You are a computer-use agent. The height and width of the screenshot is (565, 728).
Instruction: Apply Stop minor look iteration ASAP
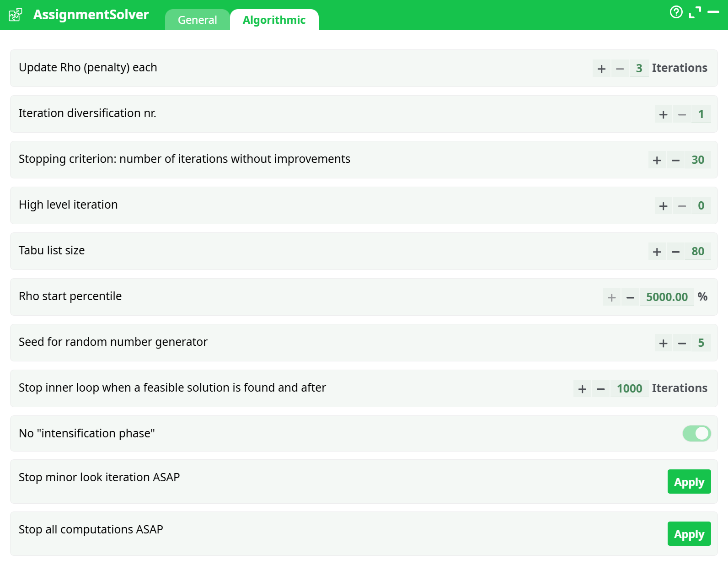[x=689, y=482]
